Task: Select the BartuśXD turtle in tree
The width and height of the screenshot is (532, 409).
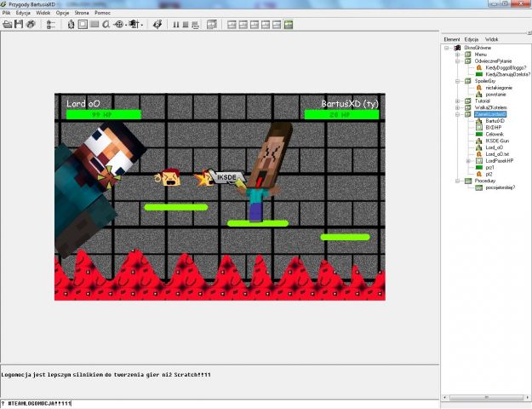Action: click(495, 121)
